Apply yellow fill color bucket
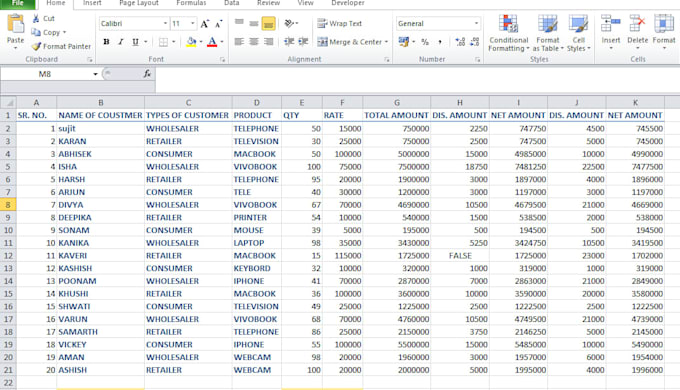The height and width of the screenshot is (390, 680). point(191,42)
